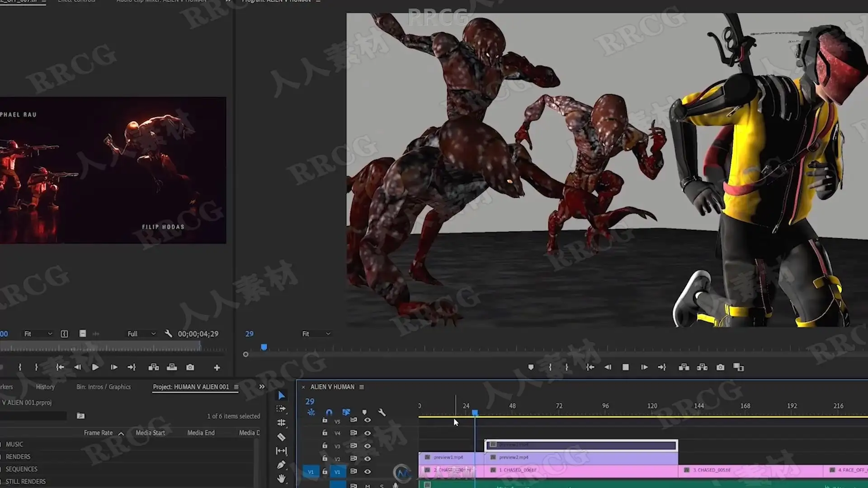
Task: Toggle V5 track output eye
Action: [x=368, y=420]
